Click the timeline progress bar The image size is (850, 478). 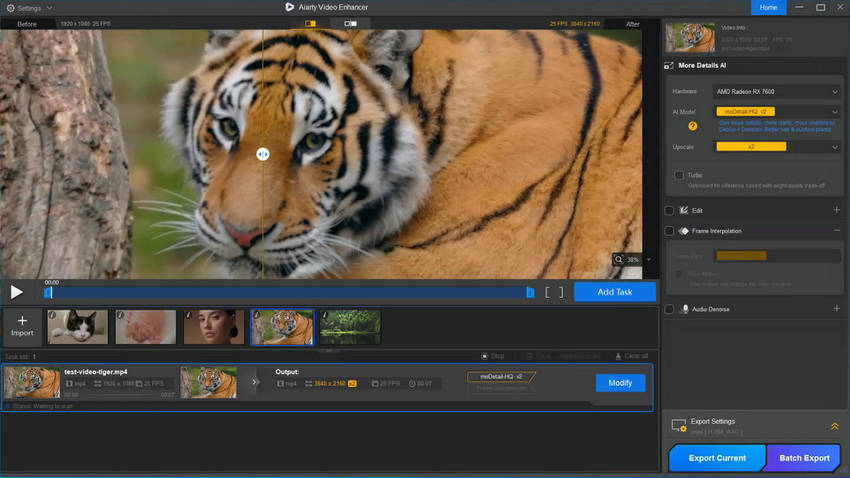(x=289, y=293)
